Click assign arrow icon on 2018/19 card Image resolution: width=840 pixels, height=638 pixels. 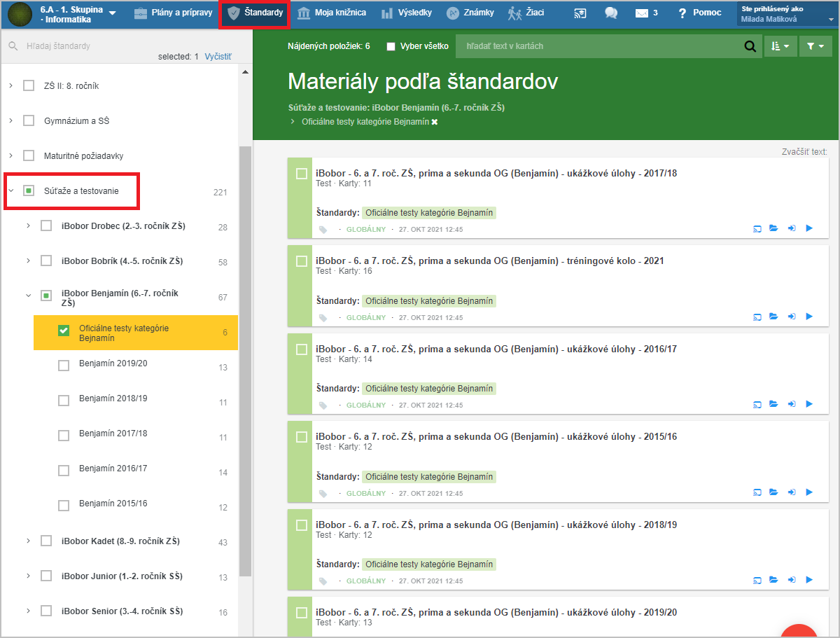pyautogui.click(x=792, y=580)
